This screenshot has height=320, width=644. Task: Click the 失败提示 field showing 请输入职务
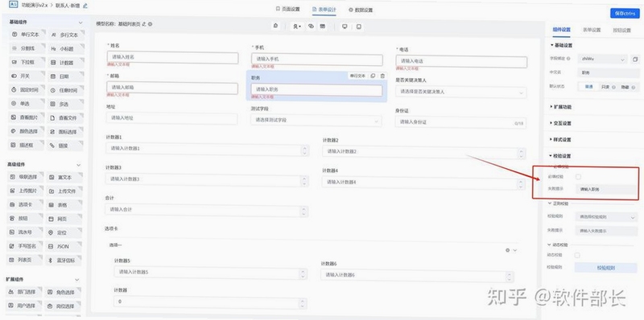607,190
